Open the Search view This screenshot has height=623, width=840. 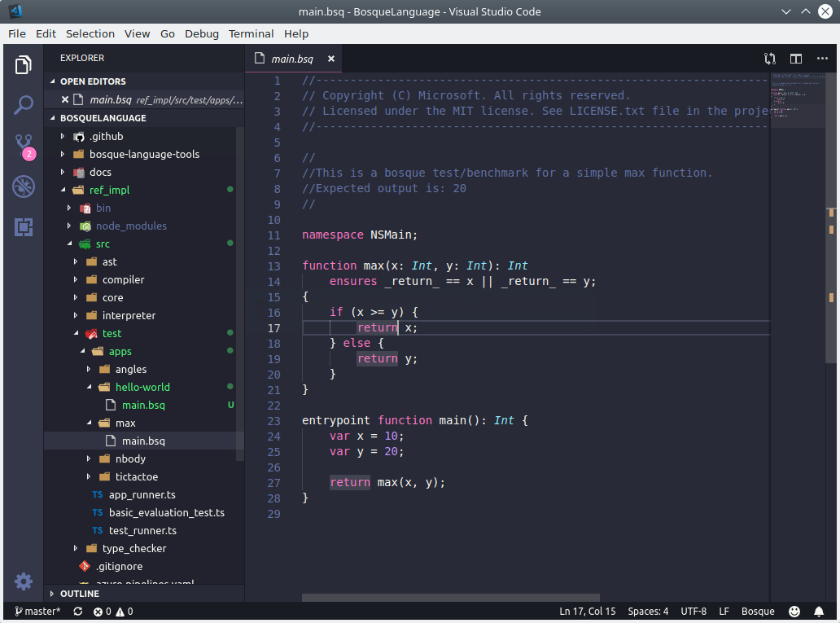(x=24, y=104)
